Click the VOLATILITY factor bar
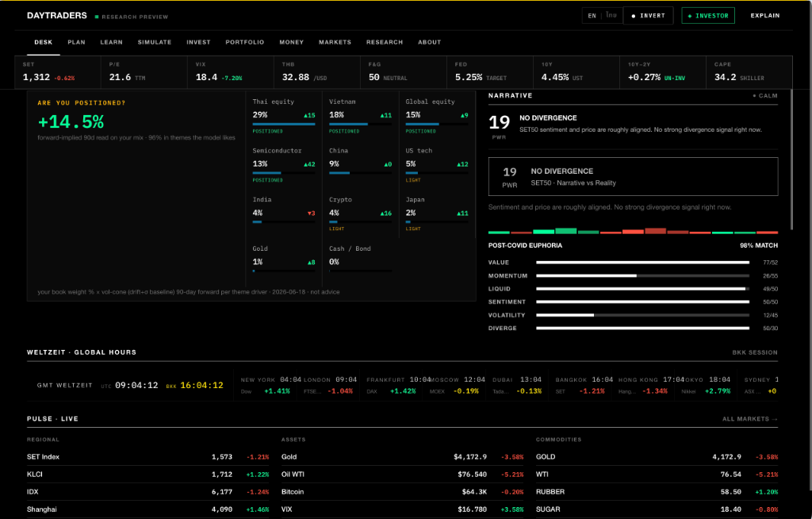This screenshot has height=519, width=812. (x=642, y=315)
